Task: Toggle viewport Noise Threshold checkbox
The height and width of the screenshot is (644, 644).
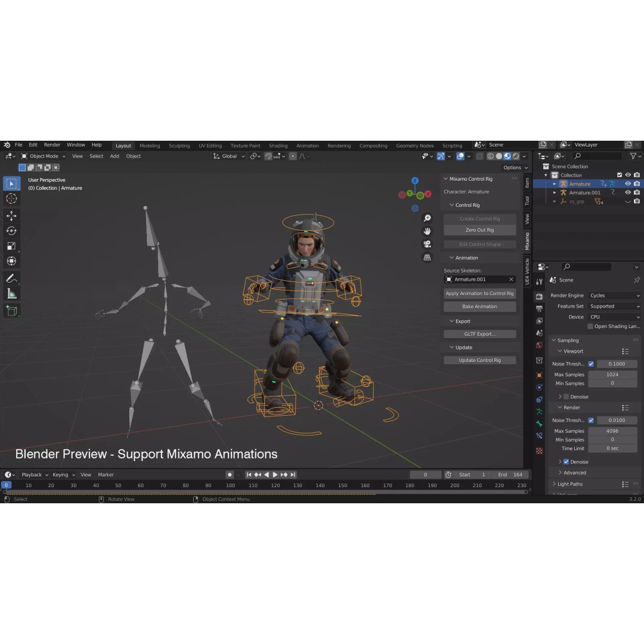Action: point(591,364)
